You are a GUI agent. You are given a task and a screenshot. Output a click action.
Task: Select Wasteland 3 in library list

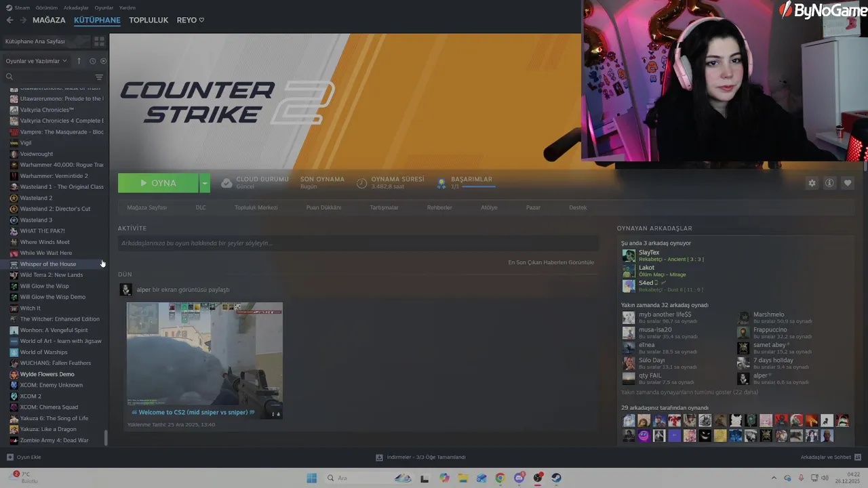click(54, 220)
